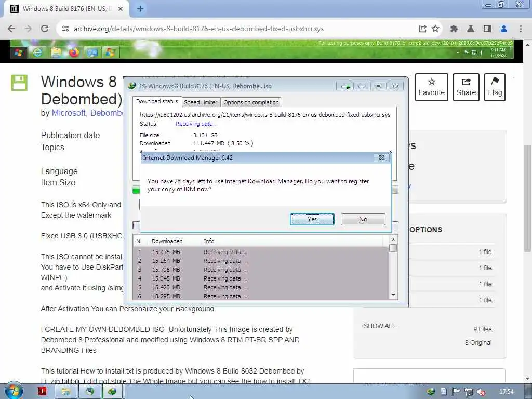The width and height of the screenshot is (532, 399).
Task: Close the Internet Download Manager 6.42 dialog
Action: tap(381, 158)
